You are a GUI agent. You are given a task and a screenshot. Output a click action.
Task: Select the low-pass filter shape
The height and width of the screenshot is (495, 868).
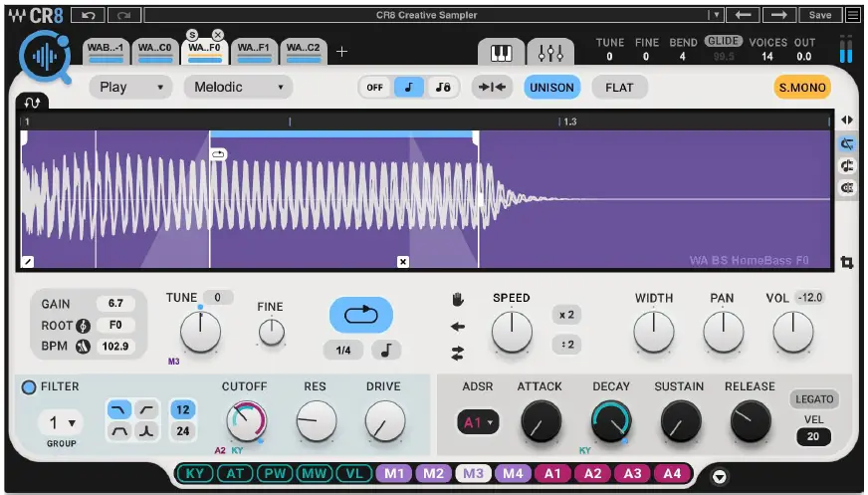tap(119, 409)
